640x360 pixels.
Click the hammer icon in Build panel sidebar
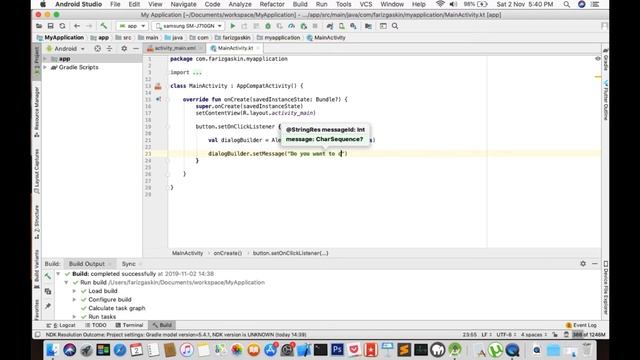(48, 276)
